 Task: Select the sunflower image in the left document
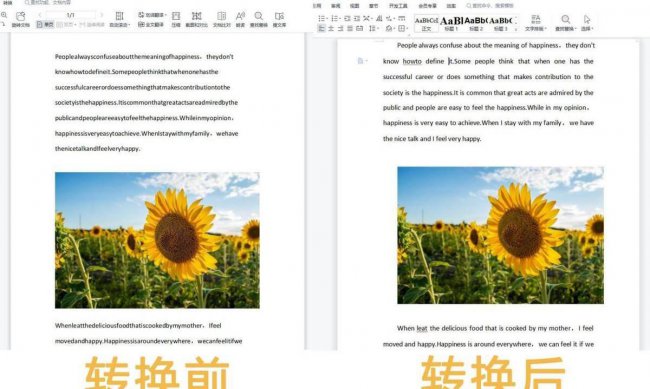tap(157, 240)
